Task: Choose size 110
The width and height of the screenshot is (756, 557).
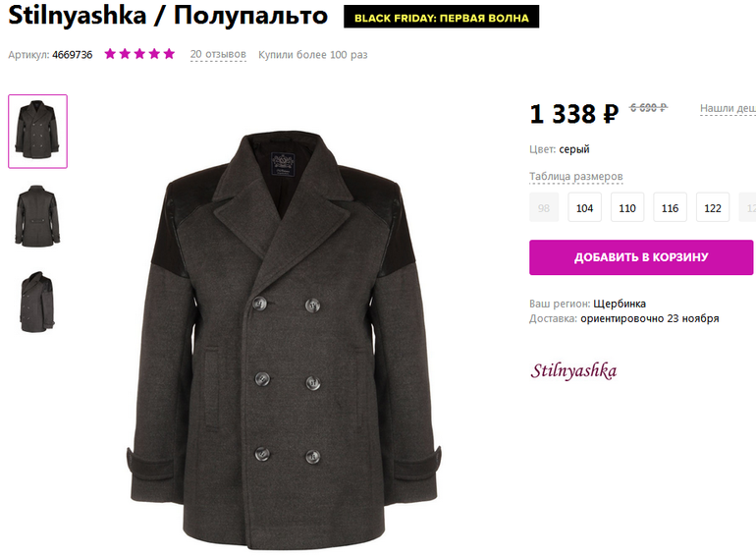Action: (x=627, y=207)
